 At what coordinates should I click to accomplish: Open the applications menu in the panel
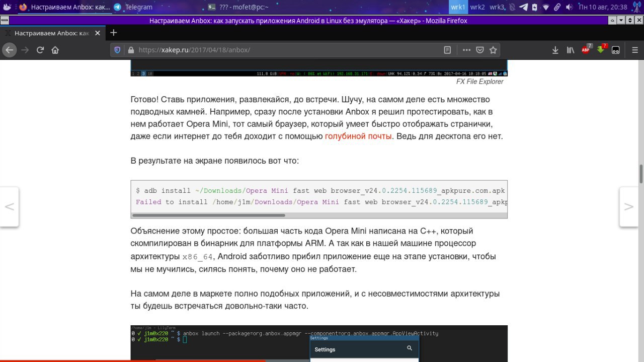tap(7, 7)
